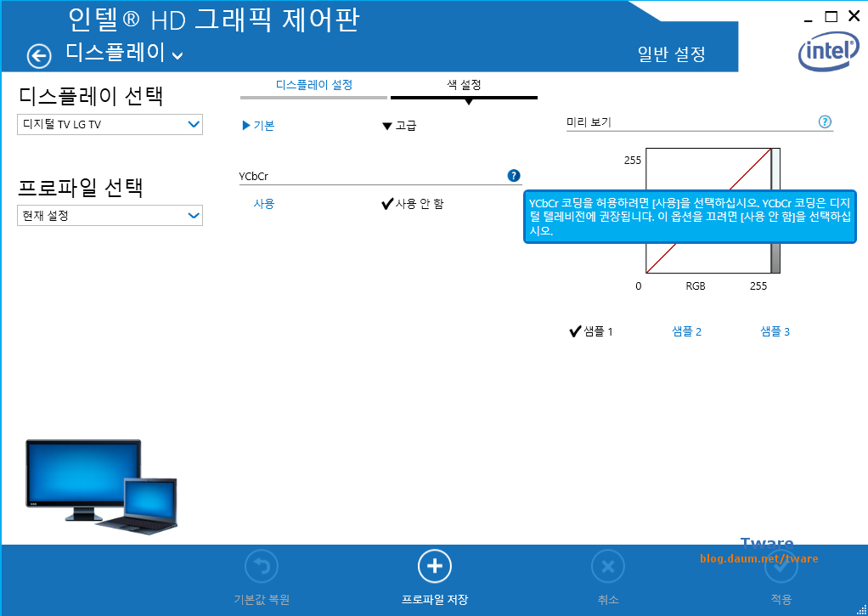Viewport: 868px width, 616px height.
Task: Click the monitor and laptop illustration
Action: click(x=101, y=486)
